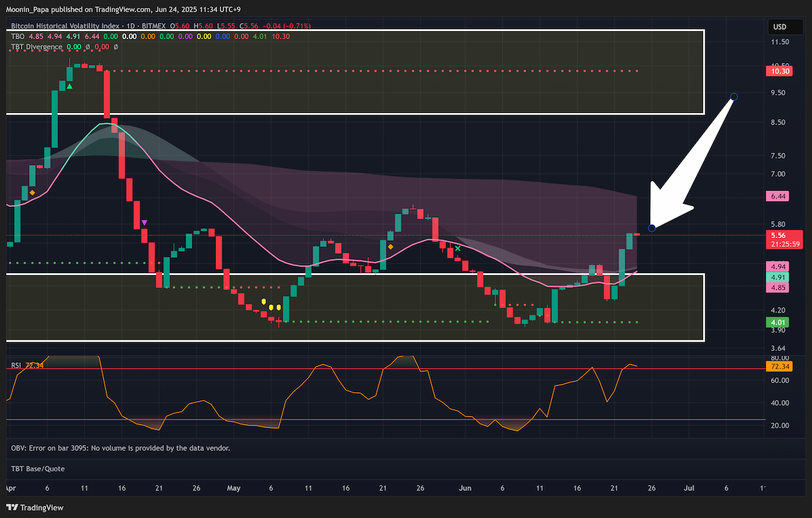The width and height of the screenshot is (812, 518).
Task: Click the green X marker near June
Action: tap(458, 249)
